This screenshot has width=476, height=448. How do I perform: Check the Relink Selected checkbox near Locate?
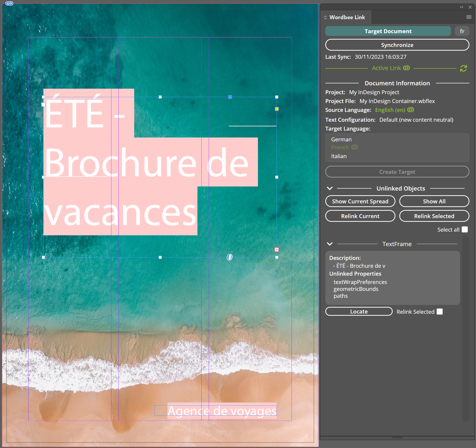(x=440, y=312)
